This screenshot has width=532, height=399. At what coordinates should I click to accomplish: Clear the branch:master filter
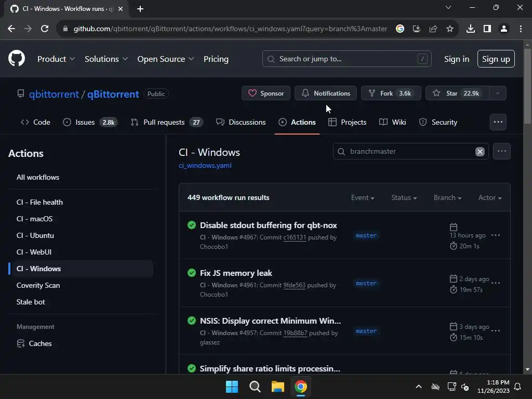pos(480,152)
